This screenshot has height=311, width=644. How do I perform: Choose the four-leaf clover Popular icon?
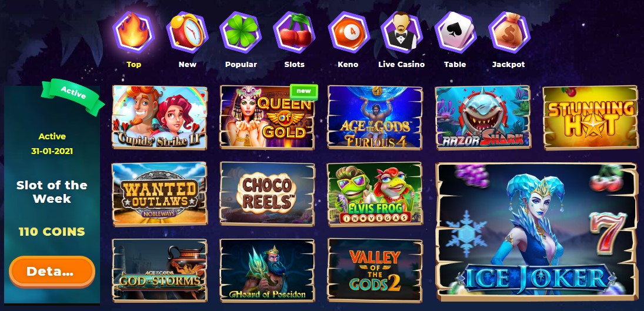241,32
